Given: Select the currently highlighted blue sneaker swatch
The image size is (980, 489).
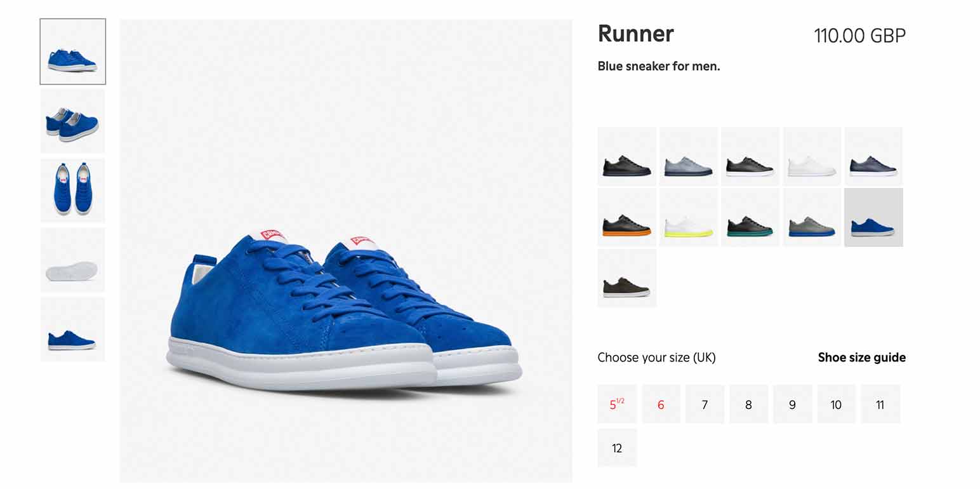Looking at the screenshot, I should [x=873, y=217].
